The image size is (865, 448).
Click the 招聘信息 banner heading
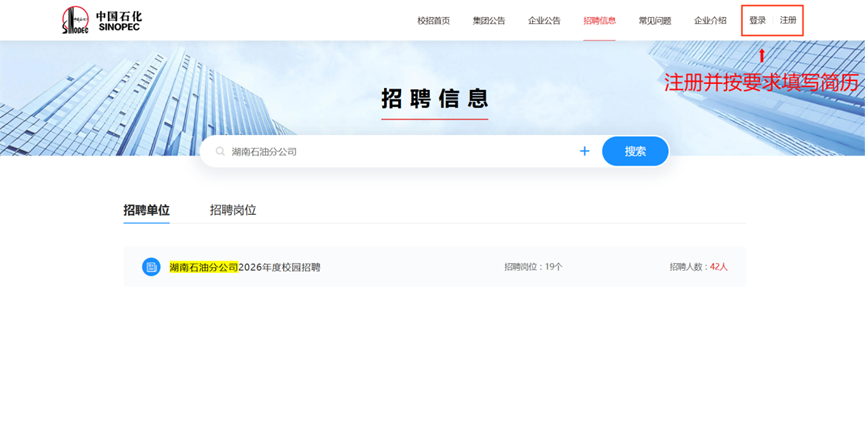coord(435,98)
